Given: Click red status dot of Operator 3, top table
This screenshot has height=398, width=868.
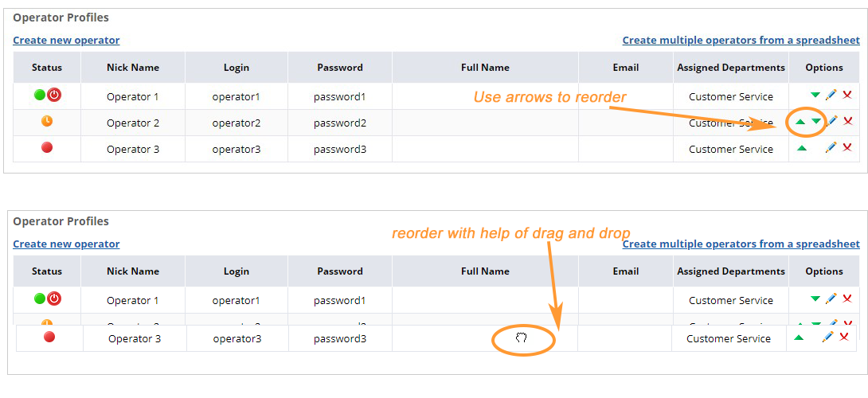Looking at the screenshot, I should click(47, 146).
